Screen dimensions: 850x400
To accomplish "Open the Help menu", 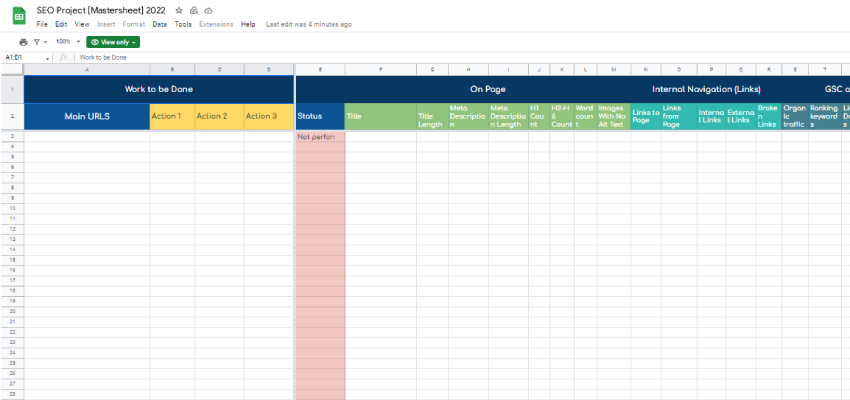I will [248, 24].
